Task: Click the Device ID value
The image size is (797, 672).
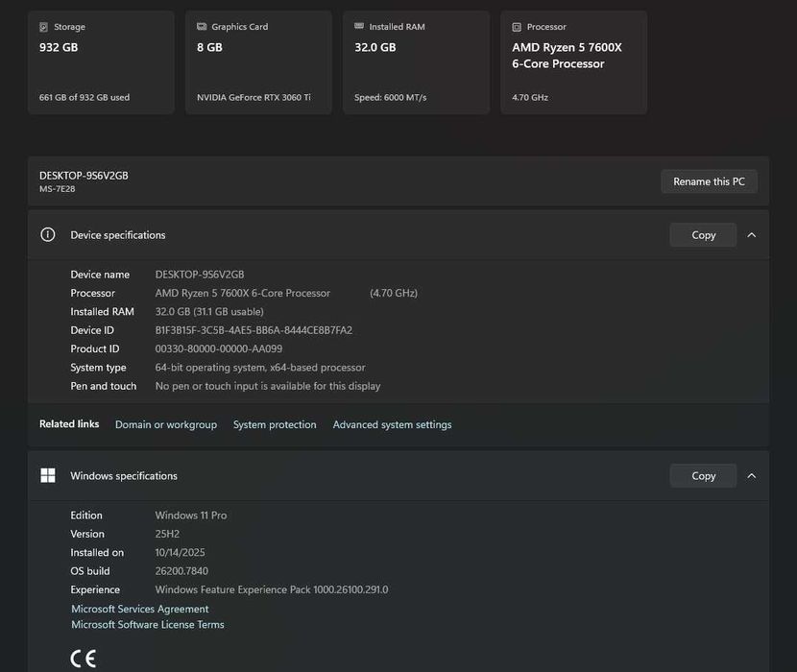Action: pyautogui.click(x=254, y=330)
